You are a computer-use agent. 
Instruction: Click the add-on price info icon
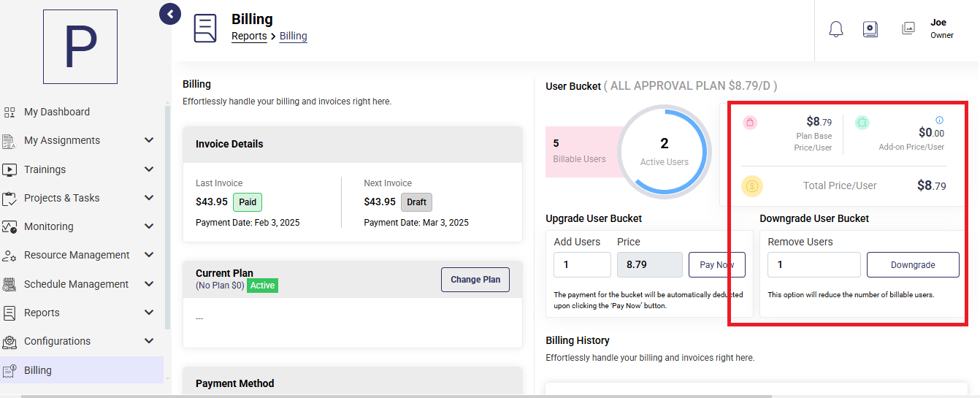coord(940,120)
